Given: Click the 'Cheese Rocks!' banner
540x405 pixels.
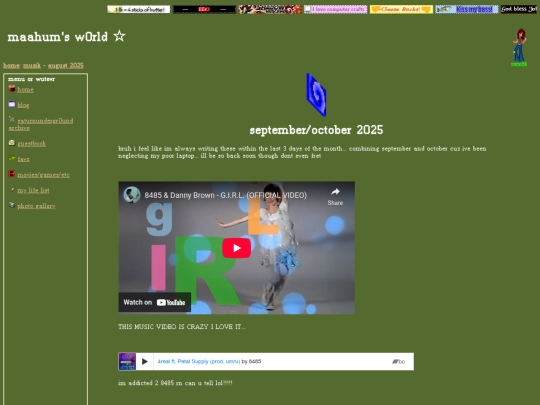Looking at the screenshot, I should (401, 9).
